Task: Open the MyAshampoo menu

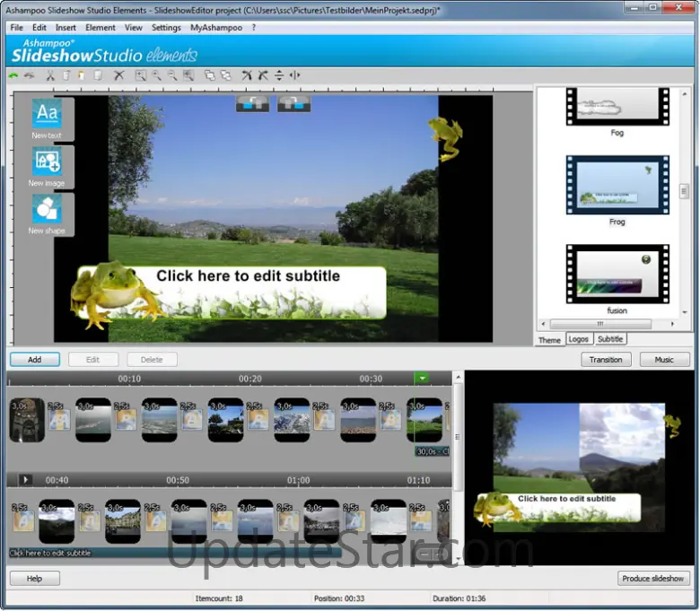Action: pyautogui.click(x=215, y=28)
